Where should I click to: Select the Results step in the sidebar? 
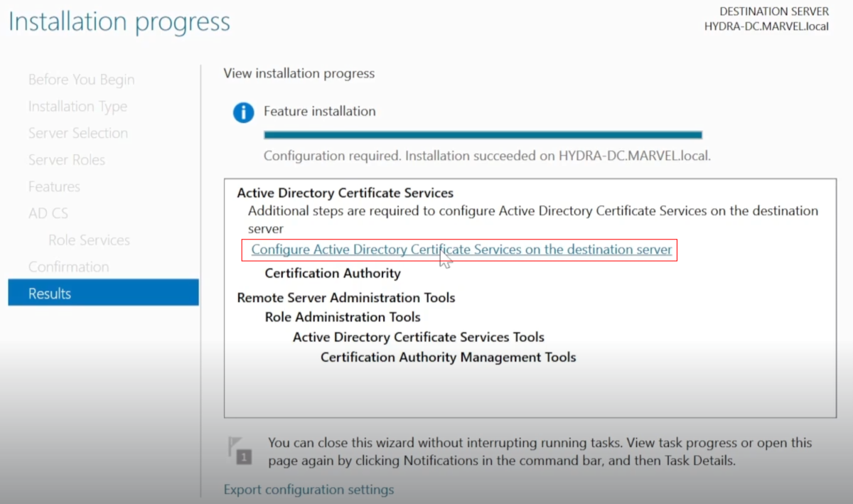(x=103, y=294)
